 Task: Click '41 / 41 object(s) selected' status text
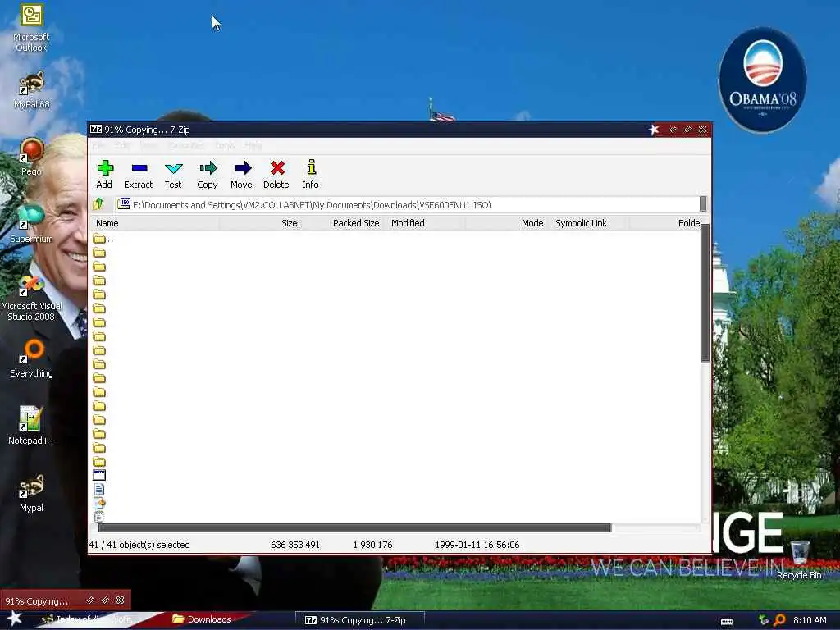point(139,545)
